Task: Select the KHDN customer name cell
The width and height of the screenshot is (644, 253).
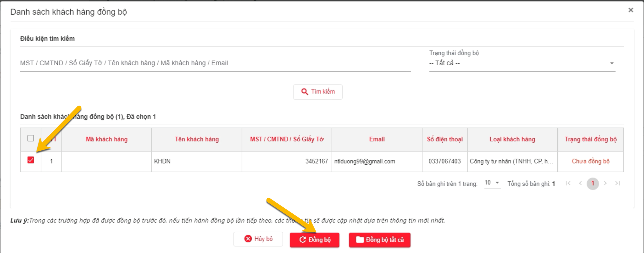Action: (x=197, y=161)
